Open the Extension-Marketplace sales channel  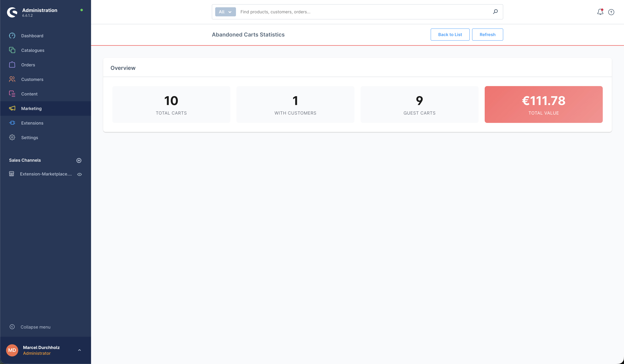[46, 174]
